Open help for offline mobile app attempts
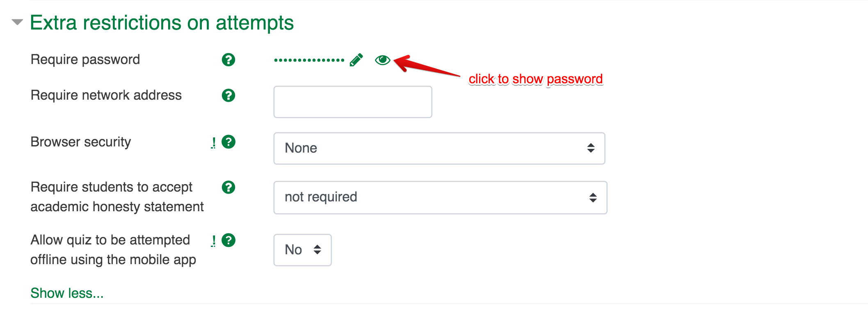This screenshot has height=315, width=868. tap(228, 240)
